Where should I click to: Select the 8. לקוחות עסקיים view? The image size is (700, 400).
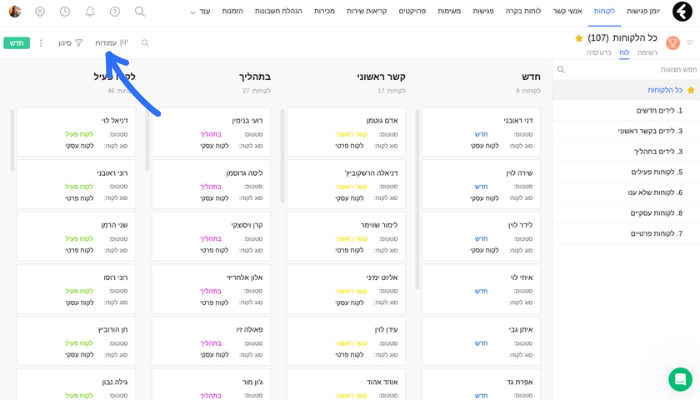point(626,213)
